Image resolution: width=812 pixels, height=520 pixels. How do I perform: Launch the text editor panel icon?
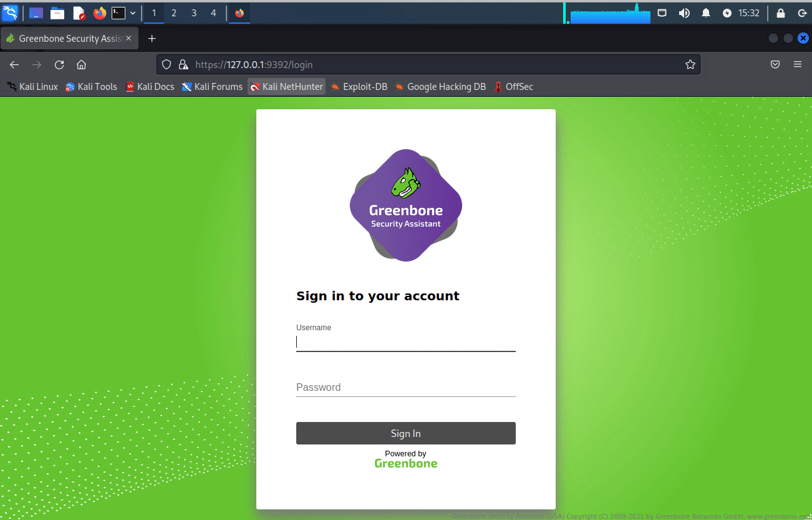[79, 13]
